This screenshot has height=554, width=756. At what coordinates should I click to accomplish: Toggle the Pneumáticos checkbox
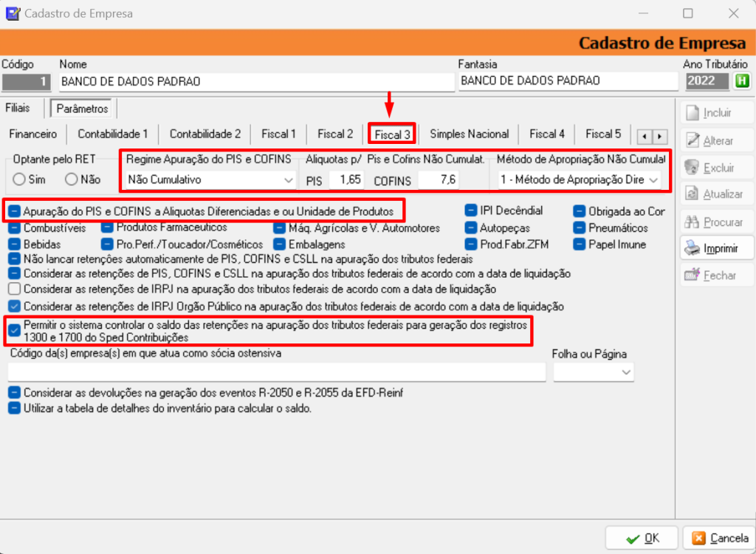pos(580,228)
